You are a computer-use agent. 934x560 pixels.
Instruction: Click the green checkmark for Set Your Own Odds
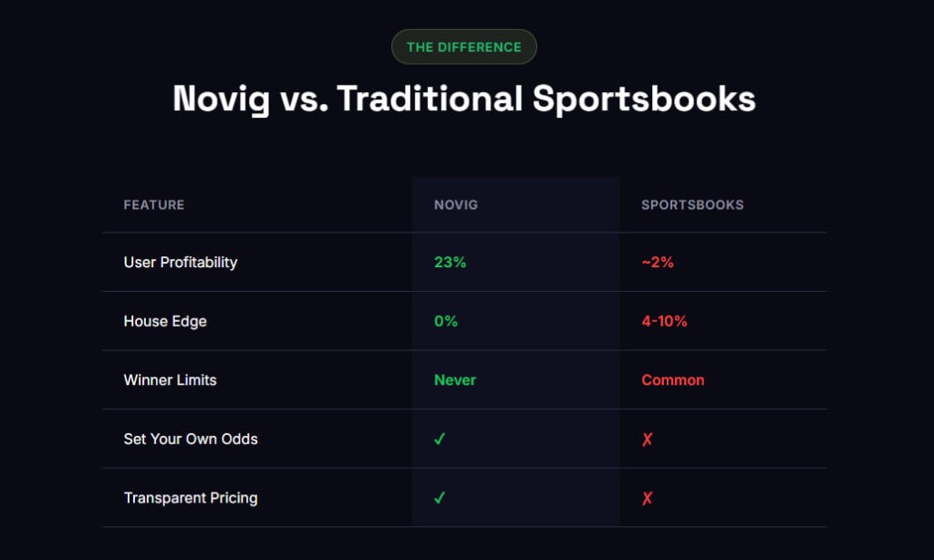440,439
